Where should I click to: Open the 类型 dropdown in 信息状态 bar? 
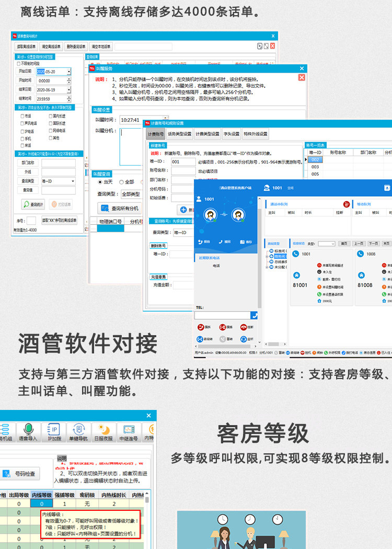tap(327, 244)
